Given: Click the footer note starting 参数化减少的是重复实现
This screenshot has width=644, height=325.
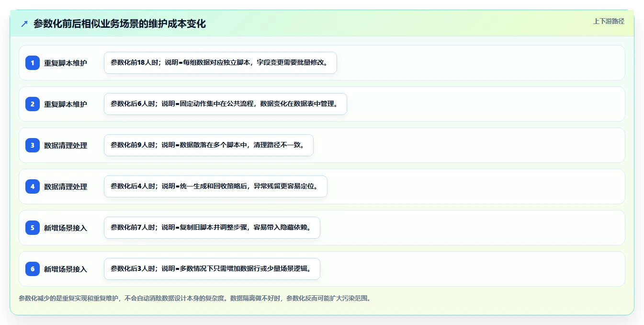Looking at the screenshot, I should 195,298.
